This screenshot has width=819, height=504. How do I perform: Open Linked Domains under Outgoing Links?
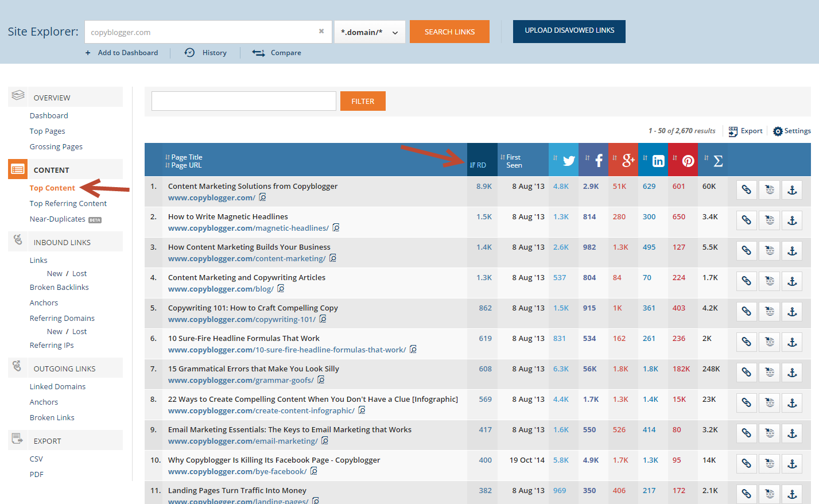[x=57, y=387]
